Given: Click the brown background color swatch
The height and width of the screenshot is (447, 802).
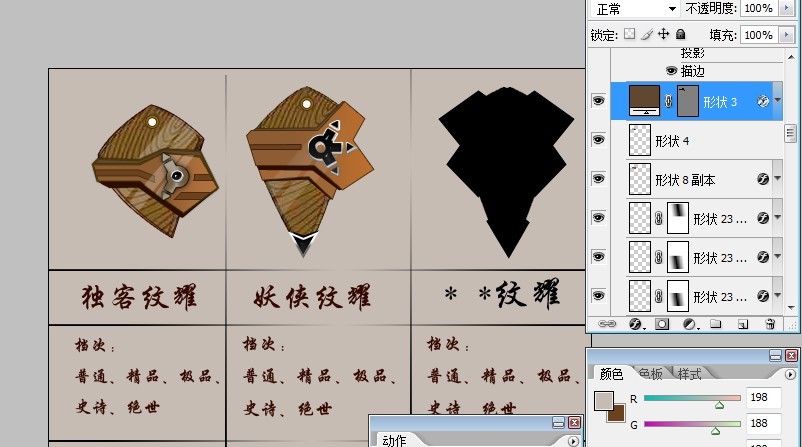Looking at the screenshot, I should tap(618, 414).
